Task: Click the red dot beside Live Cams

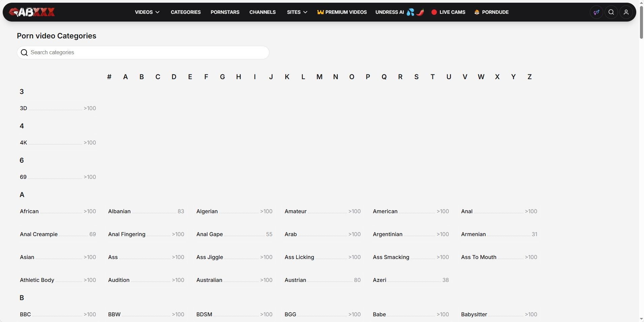Action: (434, 12)
